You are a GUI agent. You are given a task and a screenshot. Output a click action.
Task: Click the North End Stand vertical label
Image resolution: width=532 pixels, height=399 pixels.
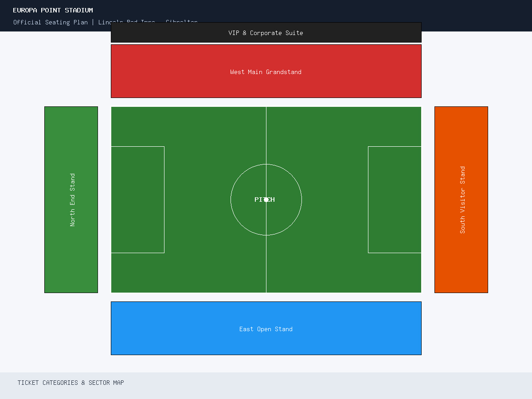(x=73, y=200)
